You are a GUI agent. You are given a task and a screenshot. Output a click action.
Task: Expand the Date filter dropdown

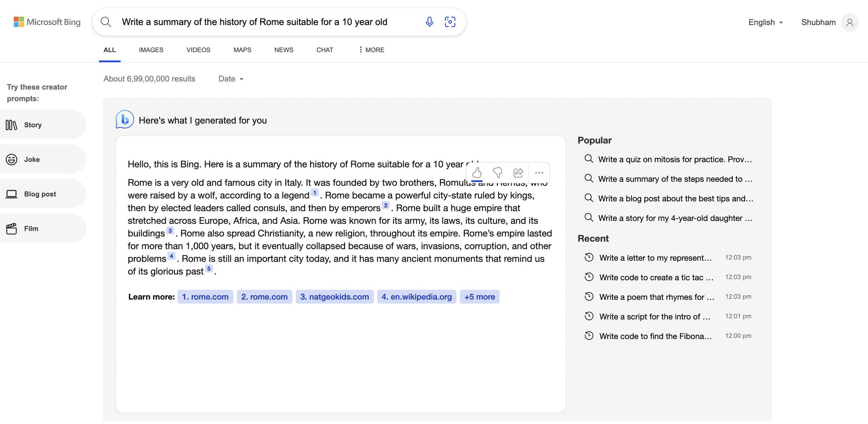click(x=231, y=79)
